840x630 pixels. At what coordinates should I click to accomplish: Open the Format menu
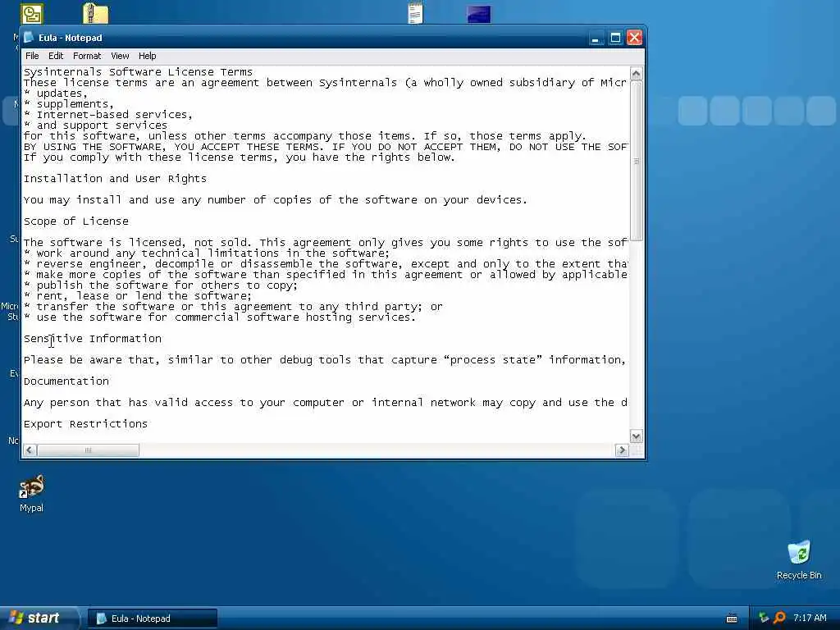pyautogui.click(x=87, y=56)
